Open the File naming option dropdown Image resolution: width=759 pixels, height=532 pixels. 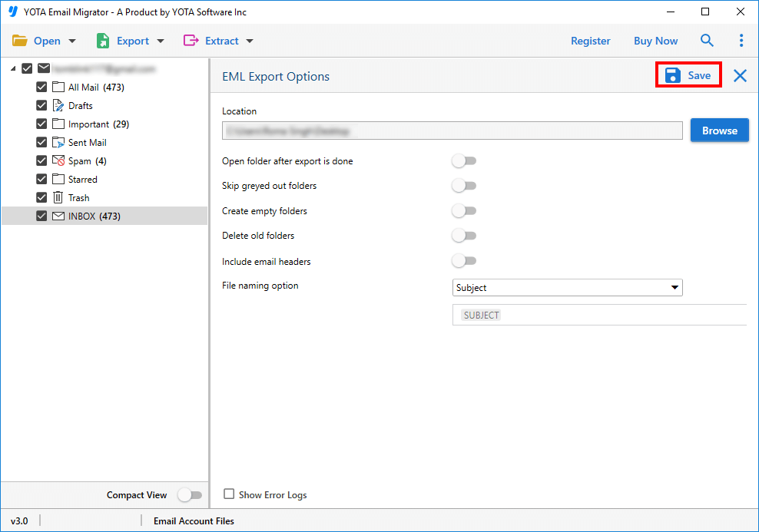coord(567,288)
